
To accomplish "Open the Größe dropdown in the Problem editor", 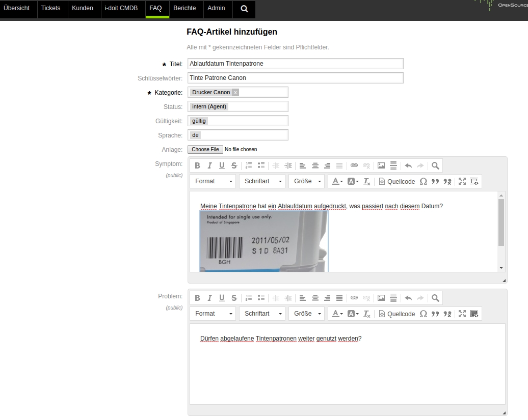I will click(307, 314).
